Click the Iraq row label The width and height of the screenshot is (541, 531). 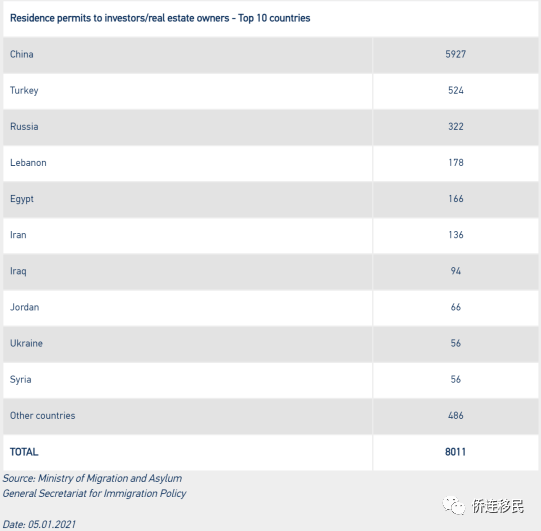pos(18,271)
